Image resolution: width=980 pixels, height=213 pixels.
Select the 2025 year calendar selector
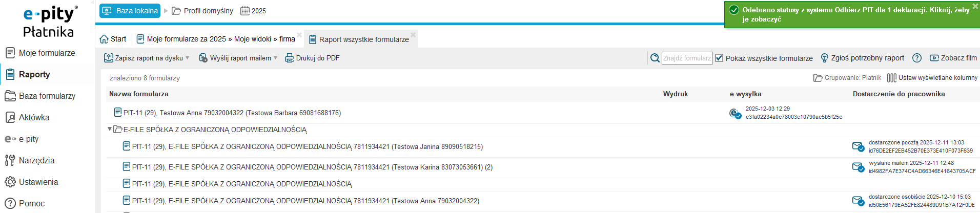coord(253,11)
